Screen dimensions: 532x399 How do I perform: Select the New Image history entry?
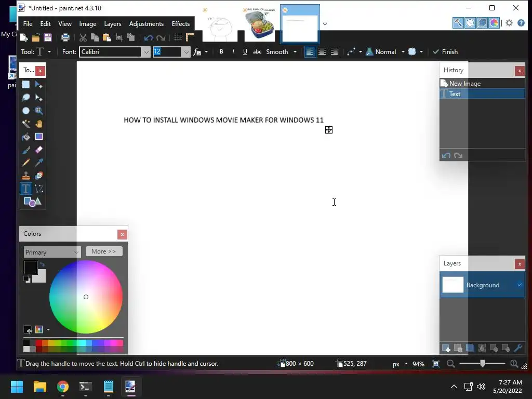point(482,84)
